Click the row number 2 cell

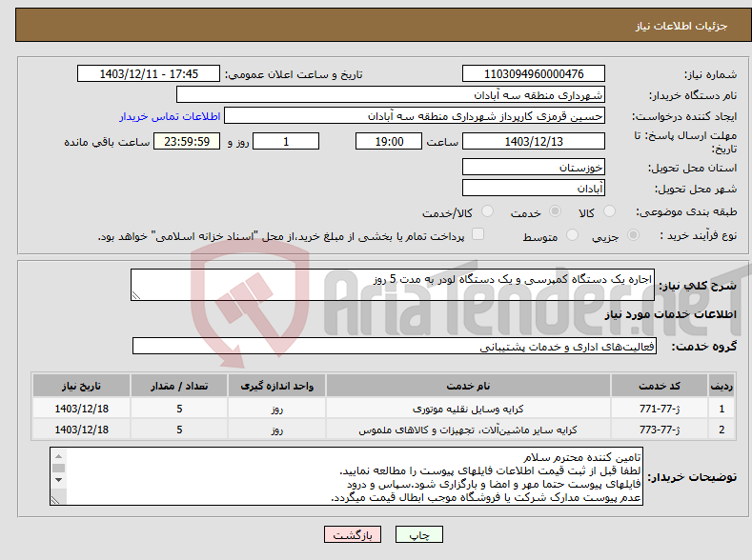coord(722,430)
